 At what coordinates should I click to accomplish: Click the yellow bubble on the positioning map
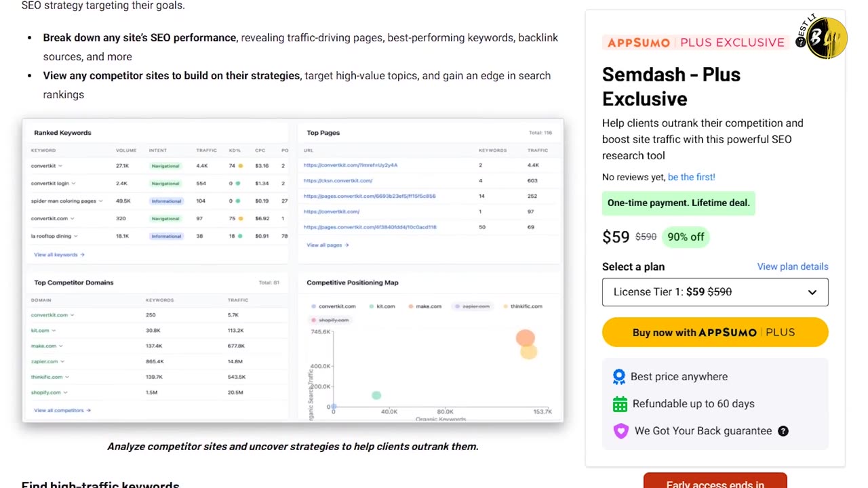(529, 351)
